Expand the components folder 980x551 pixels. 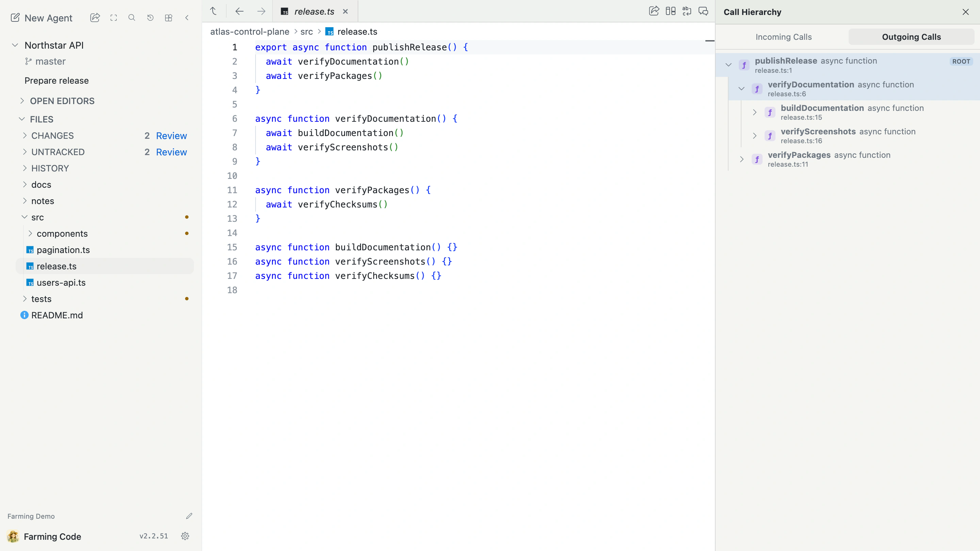point(30,233)
